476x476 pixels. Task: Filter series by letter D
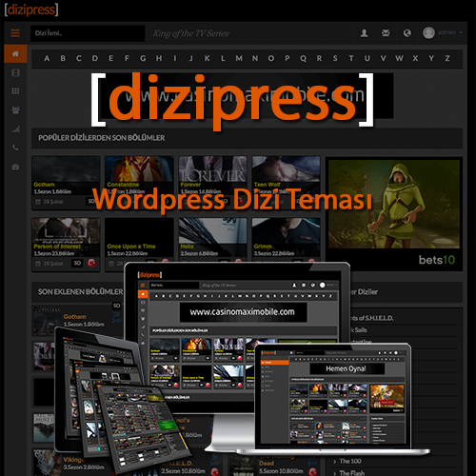[95, 58]
